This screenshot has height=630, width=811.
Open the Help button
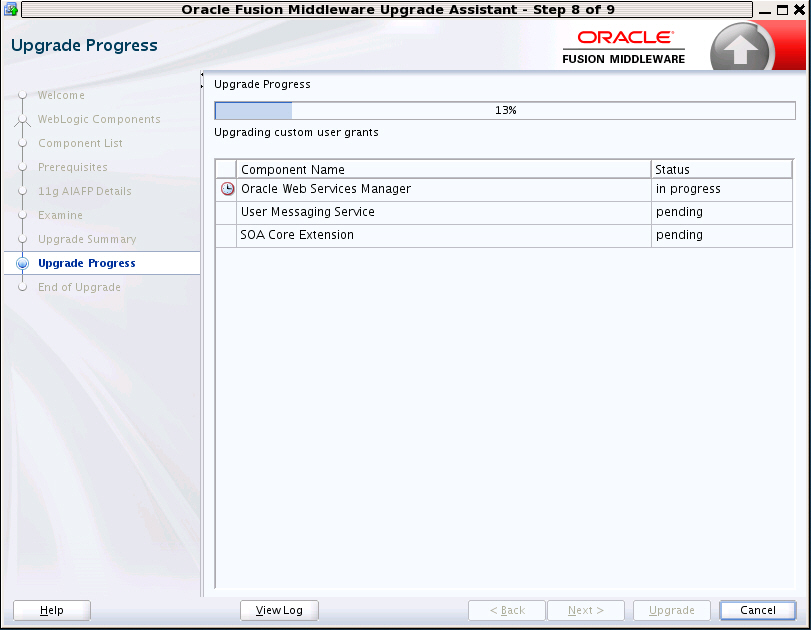click(52, 610)
